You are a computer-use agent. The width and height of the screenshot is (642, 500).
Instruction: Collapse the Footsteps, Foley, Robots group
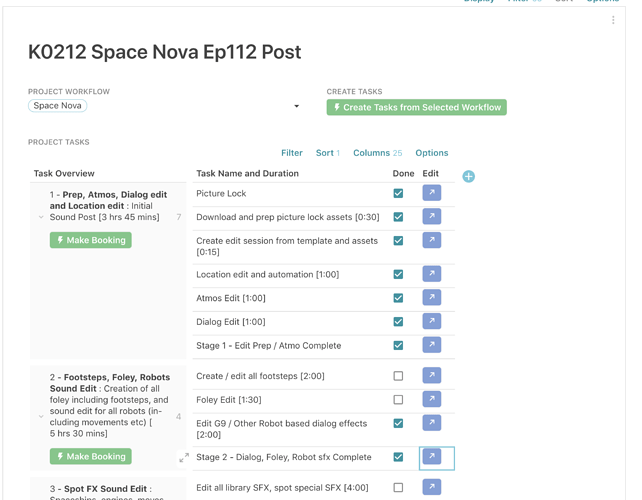[41, 416]
